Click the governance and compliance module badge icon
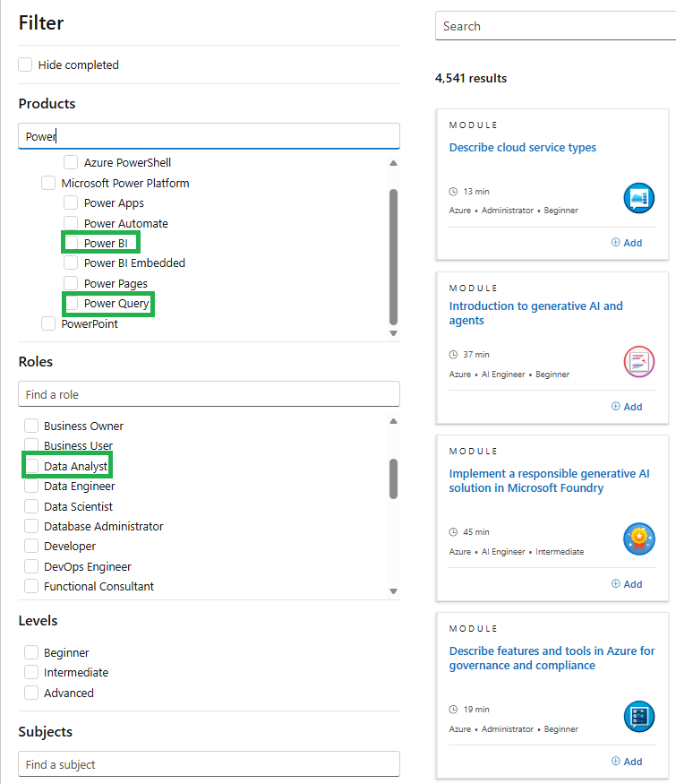 (x=639, y=717)
